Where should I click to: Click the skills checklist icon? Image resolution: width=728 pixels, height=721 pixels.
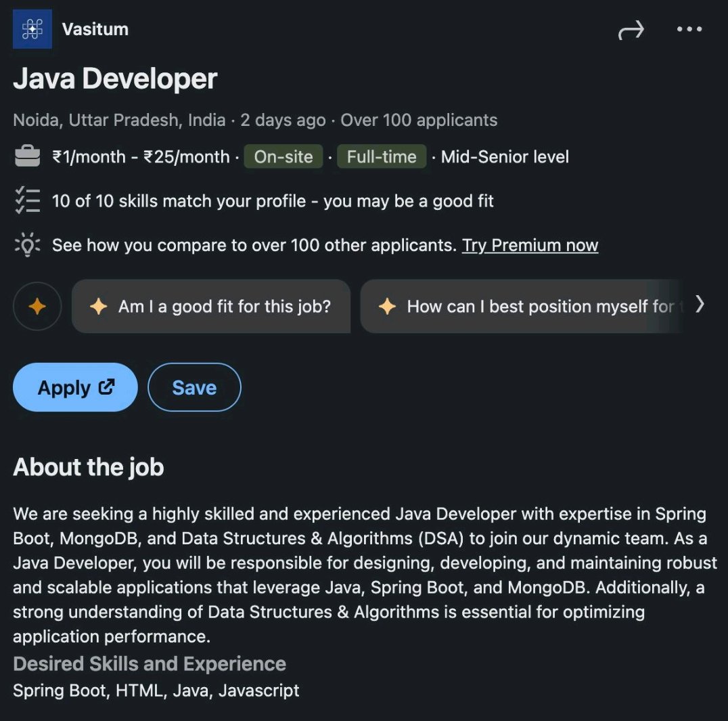pyautogui.click(x=27, y=201)
